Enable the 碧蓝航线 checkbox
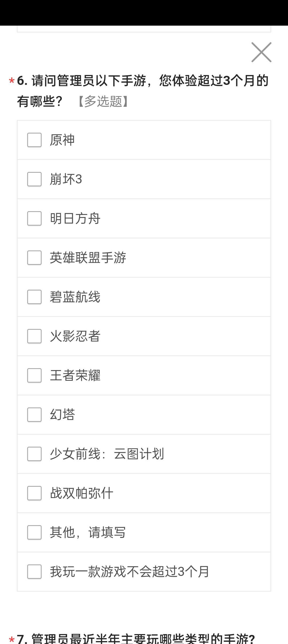 [34, 297]
